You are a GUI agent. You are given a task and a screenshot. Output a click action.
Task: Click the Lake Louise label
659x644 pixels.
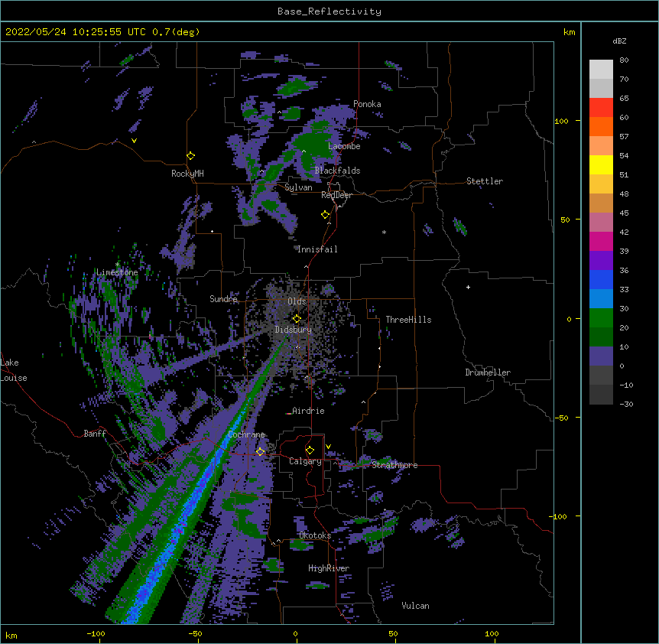click(x=14, y=370)
